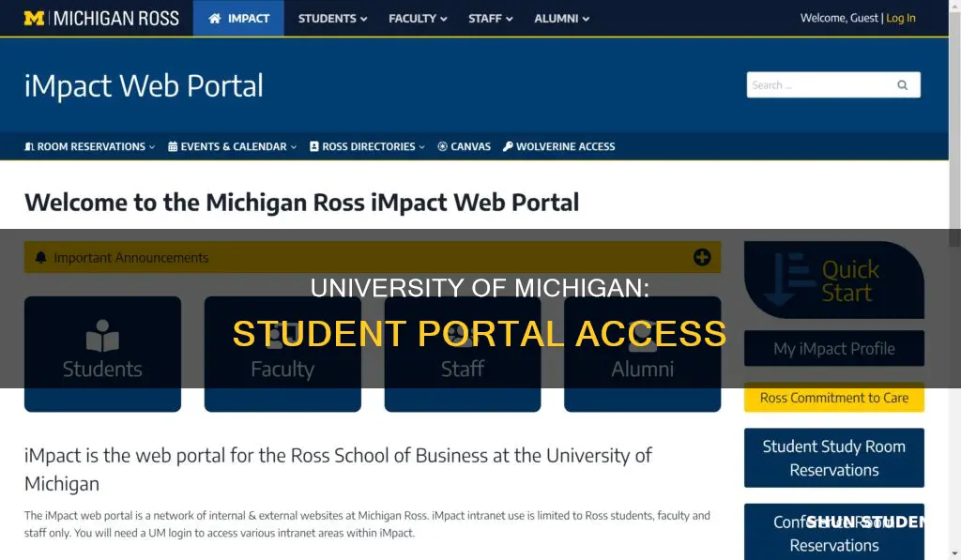
Task: Click the scrollbar down arrow
Action: tap(954, 554)
